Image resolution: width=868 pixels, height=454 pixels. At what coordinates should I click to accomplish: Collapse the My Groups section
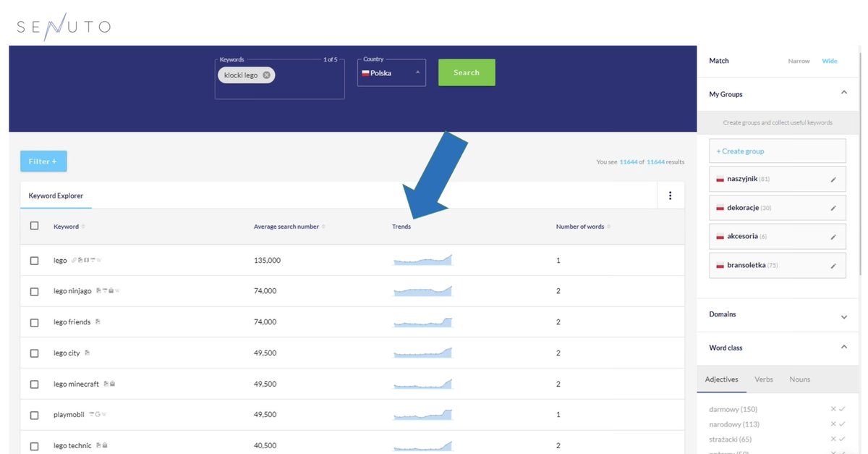(x=843, y=93)
